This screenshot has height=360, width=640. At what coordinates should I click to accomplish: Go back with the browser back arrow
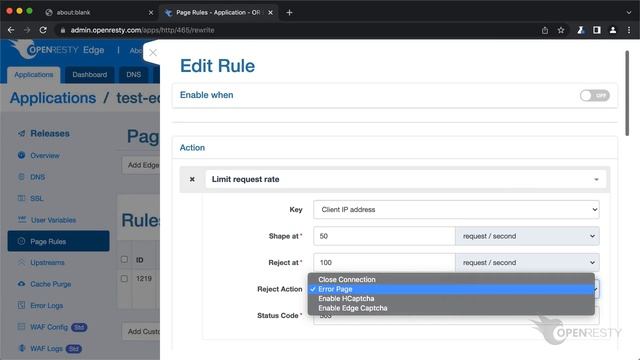pyautogui.click(x=11, y=30)
